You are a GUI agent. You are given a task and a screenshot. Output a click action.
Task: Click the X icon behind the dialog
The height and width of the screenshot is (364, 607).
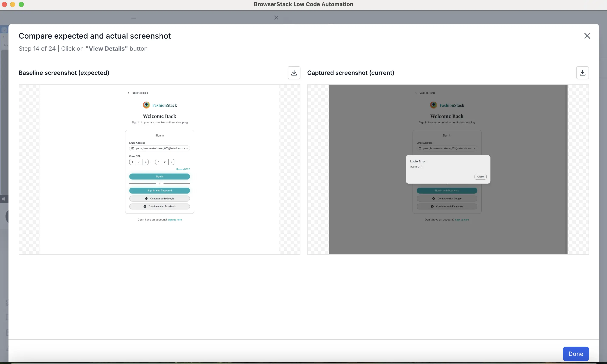(276, 18)
